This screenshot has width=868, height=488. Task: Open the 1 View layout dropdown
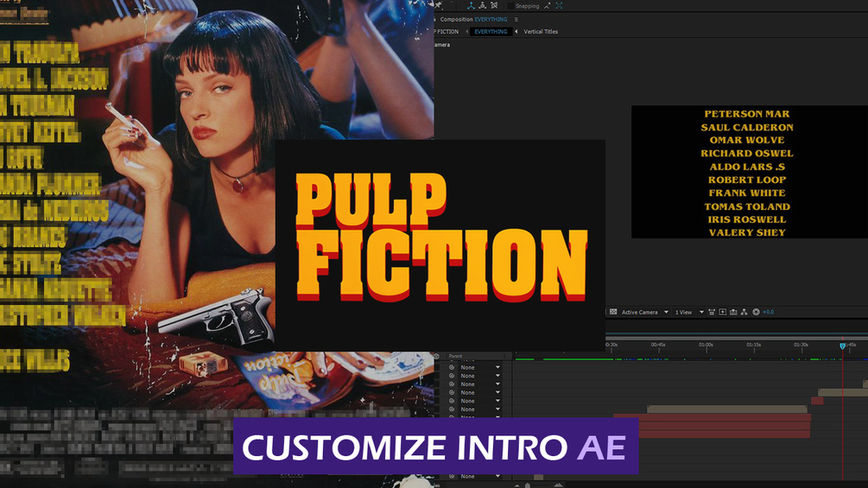point(689,312)
